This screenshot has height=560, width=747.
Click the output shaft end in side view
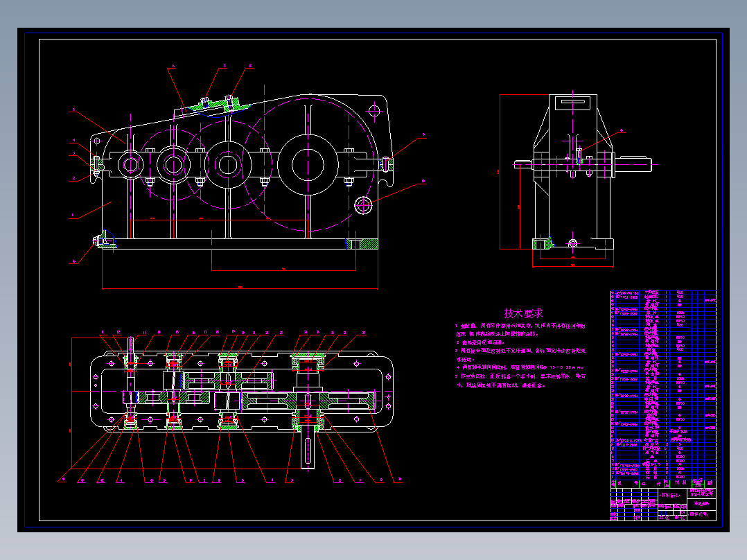coord(633,164)
